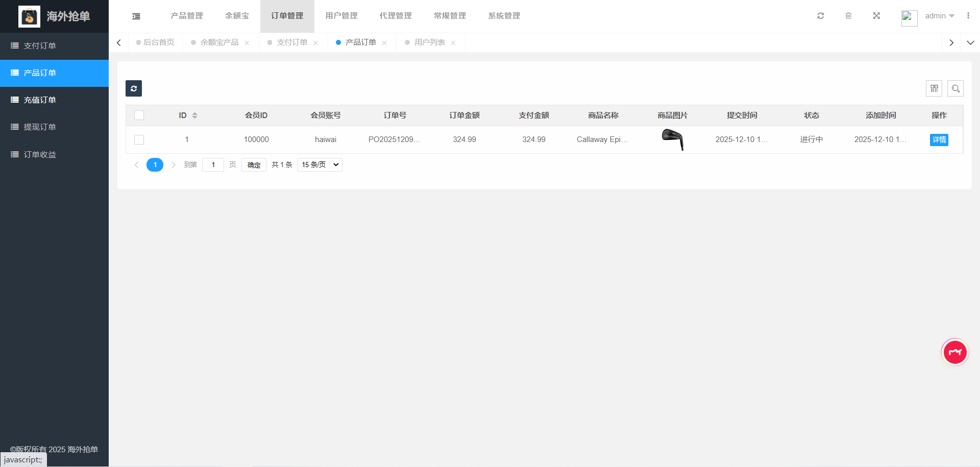Click the refresh icon in top header
This screenshot has height=467, width=980.
pos(820,16)
